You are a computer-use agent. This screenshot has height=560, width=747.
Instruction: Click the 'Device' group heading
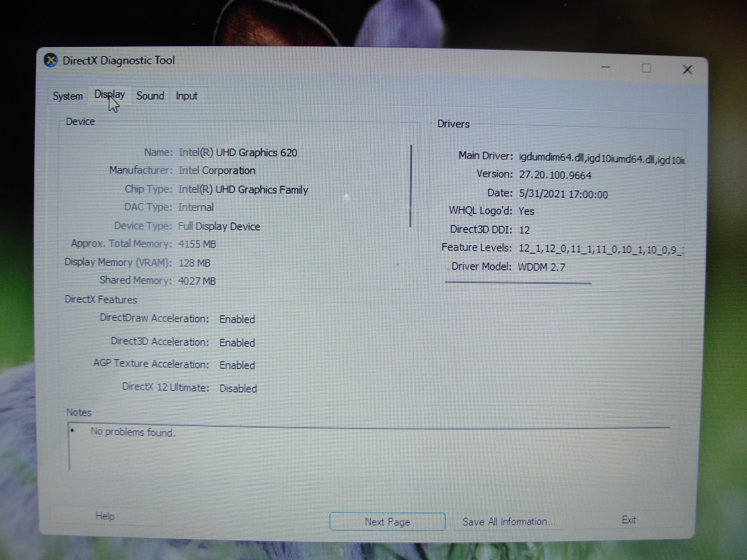pyautogui.click(x=80, y=122)
